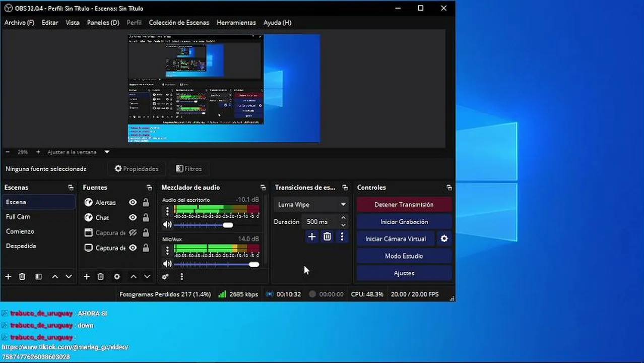The width and height of the screenshot is (644, 363).
Task: Mute Audio del escritorio speaker icon
Action: pos(167,225)
